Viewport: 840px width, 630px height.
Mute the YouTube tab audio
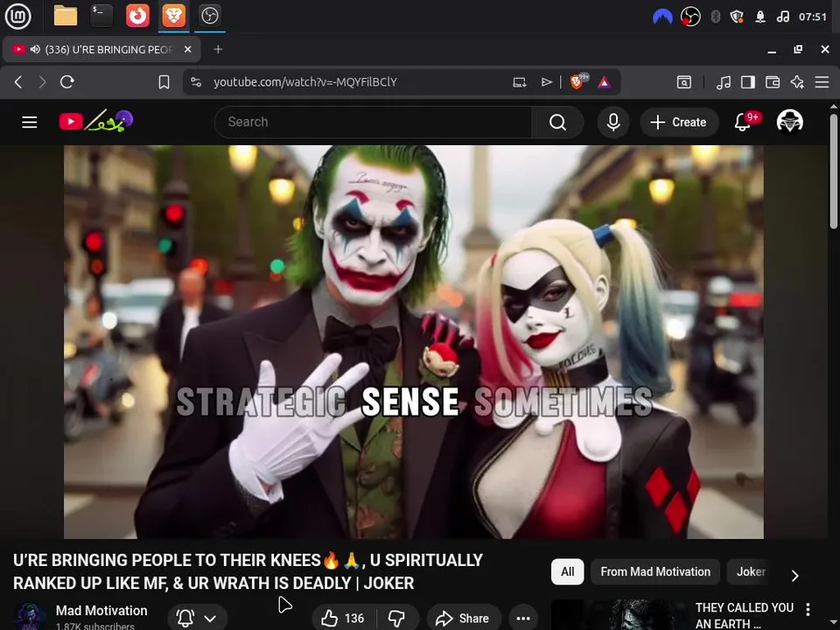click(x=35, y=49)
